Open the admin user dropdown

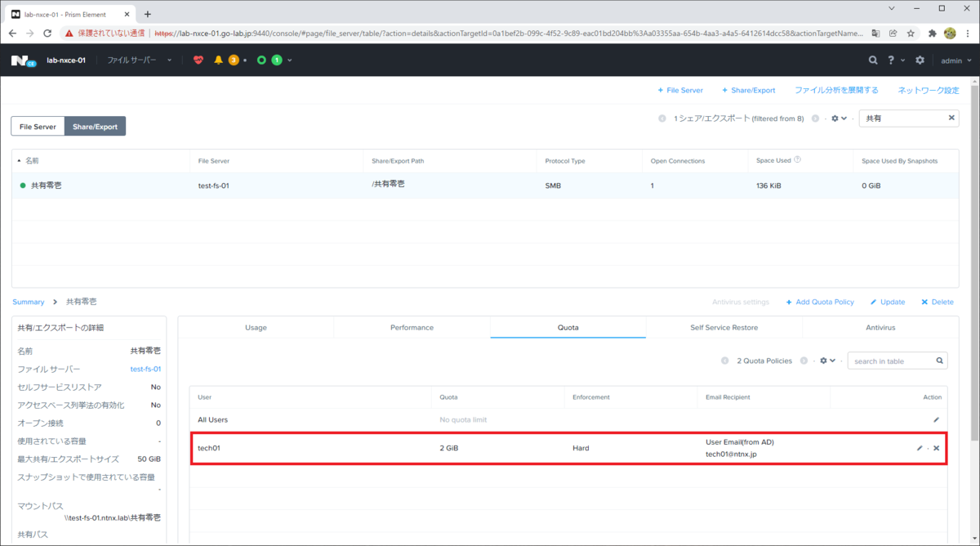tap(957, 60)
